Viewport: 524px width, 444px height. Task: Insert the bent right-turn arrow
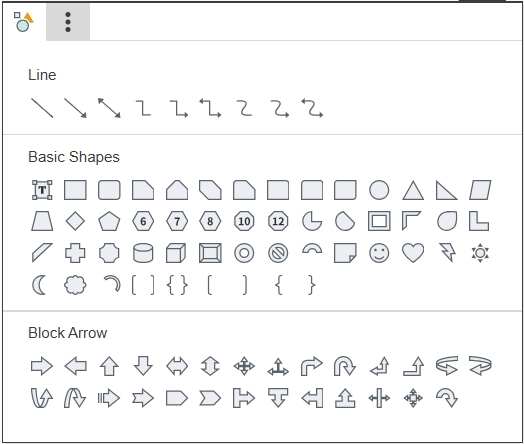click(x=312, y=366)
